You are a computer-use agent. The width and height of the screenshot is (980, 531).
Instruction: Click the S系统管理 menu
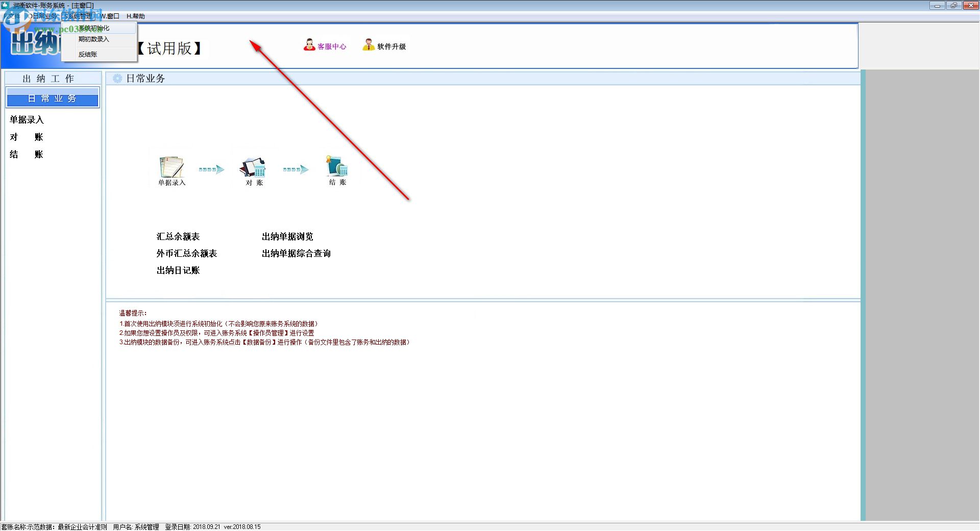coord(78,16)
